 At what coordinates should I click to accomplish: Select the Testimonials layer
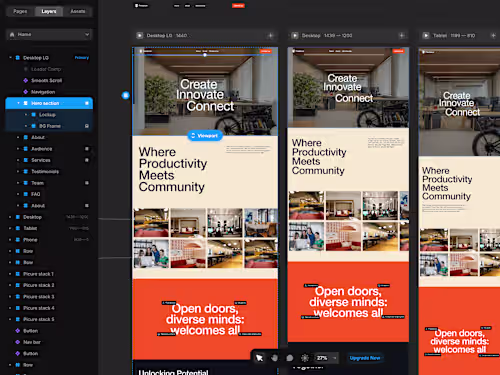[45, 171]
